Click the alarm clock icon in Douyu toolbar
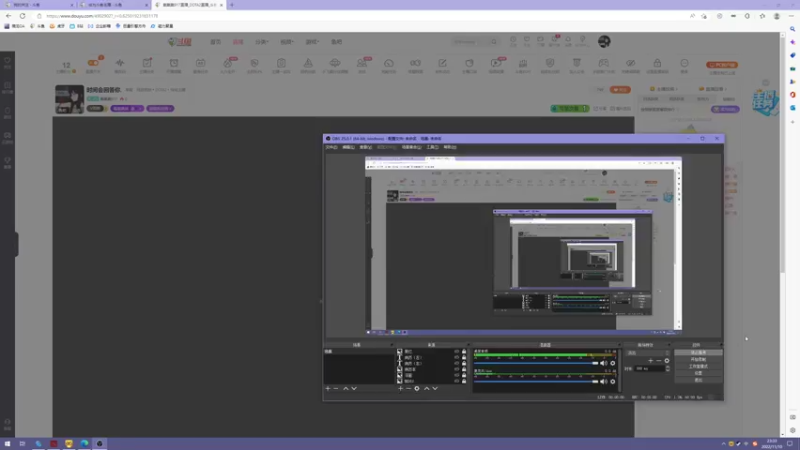The height and width of the screenshot is (450, 800). [x=174, y=63]
